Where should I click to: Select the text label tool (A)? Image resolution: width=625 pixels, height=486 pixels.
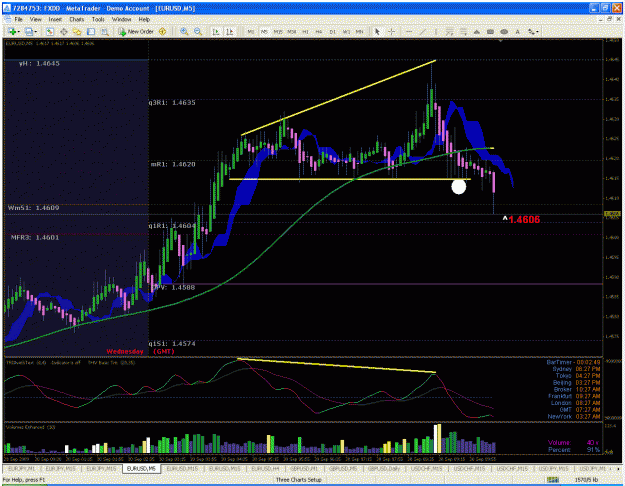tap(517, 31)
